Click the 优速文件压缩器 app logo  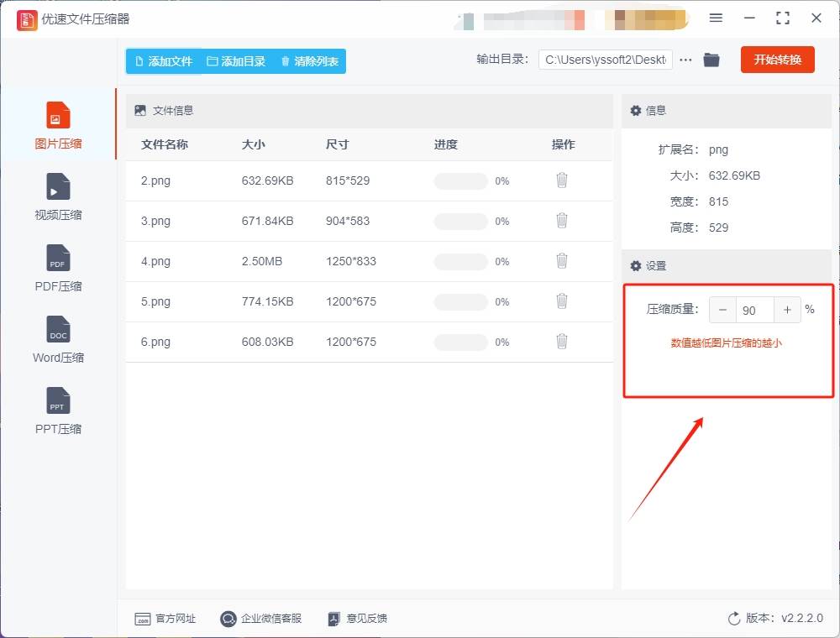(x=27, y=20)
